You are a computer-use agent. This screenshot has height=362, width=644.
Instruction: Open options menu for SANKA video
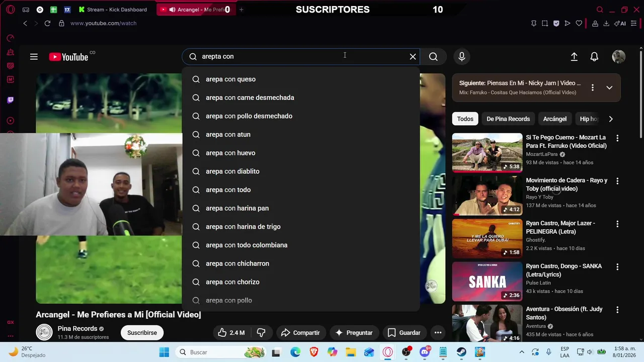tap(617, 267)
